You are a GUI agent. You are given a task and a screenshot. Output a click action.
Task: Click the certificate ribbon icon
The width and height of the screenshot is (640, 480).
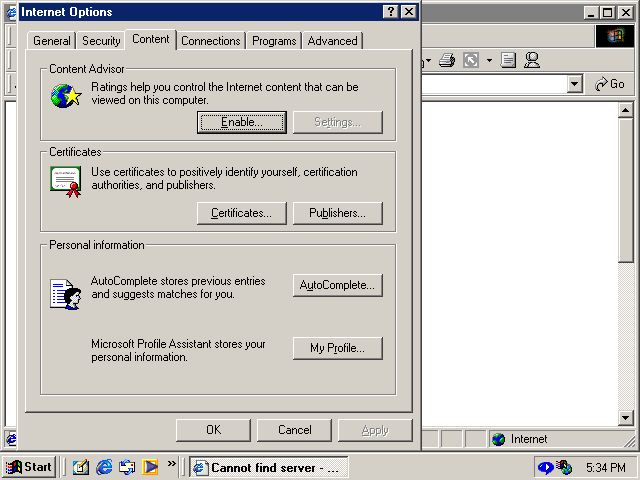66,182
